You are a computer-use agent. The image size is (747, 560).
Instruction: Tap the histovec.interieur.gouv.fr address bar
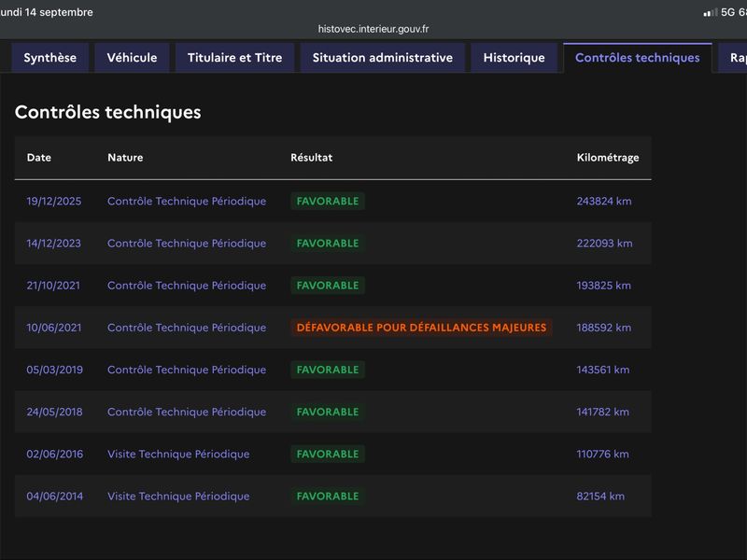tap(373, 29)
